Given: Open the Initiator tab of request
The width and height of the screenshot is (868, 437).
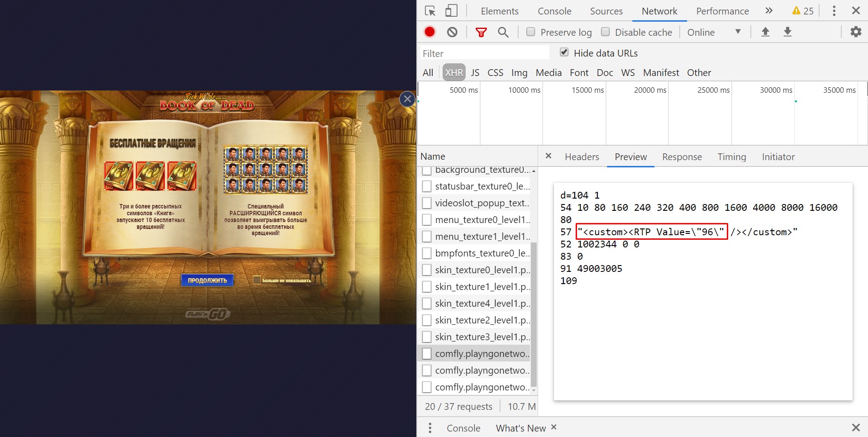Looking at the screenshot, I should click(x=778, y=157).
